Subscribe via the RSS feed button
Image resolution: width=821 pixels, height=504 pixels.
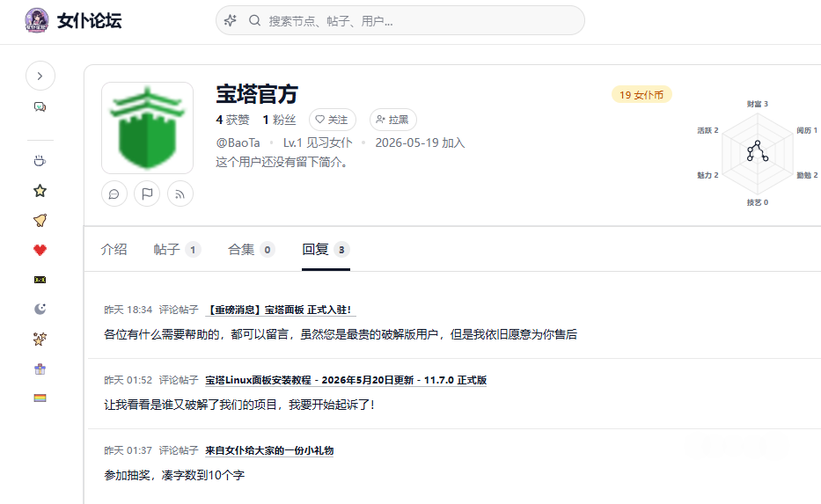180,194
